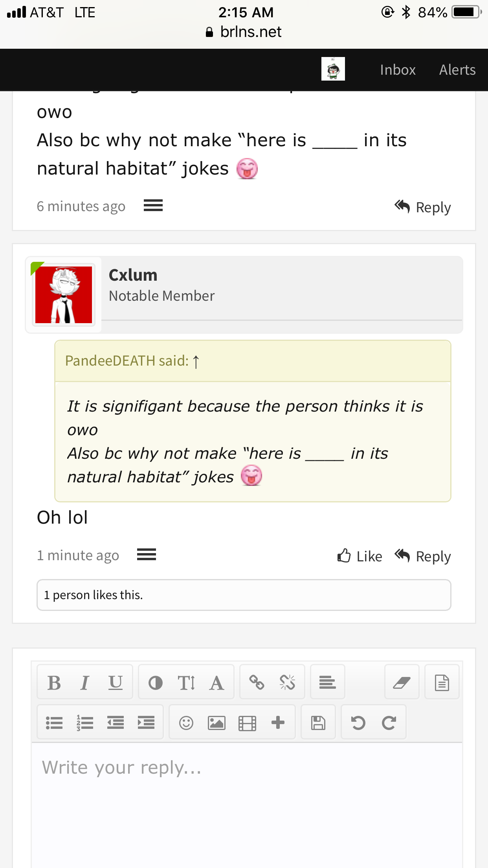Insert a smiley from the emoji icon

pyautogui.click(x=186, y=723)
